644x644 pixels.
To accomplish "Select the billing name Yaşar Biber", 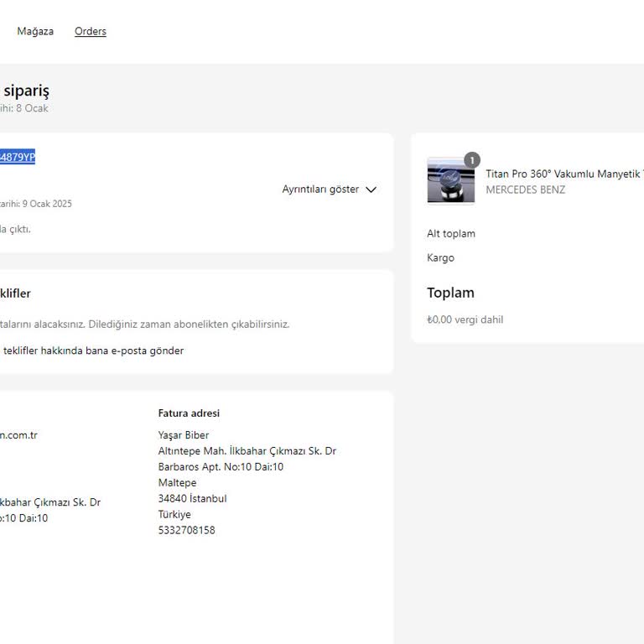I will (184, 435).
